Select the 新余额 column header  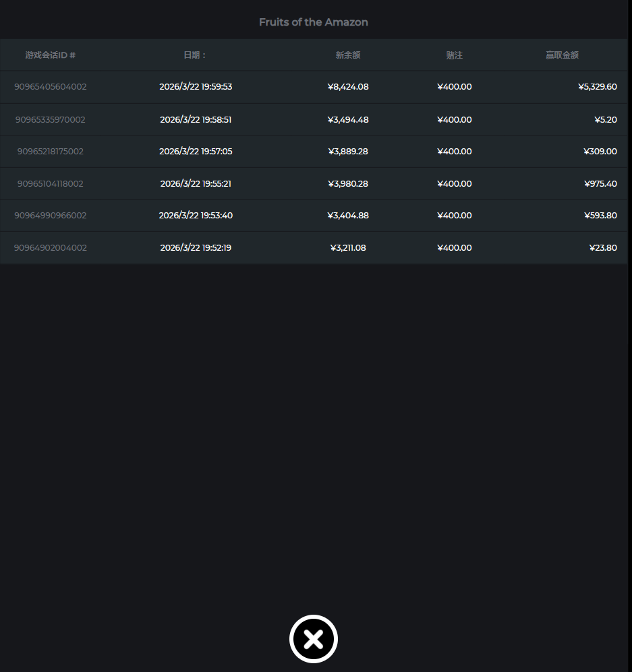(348, 55)
